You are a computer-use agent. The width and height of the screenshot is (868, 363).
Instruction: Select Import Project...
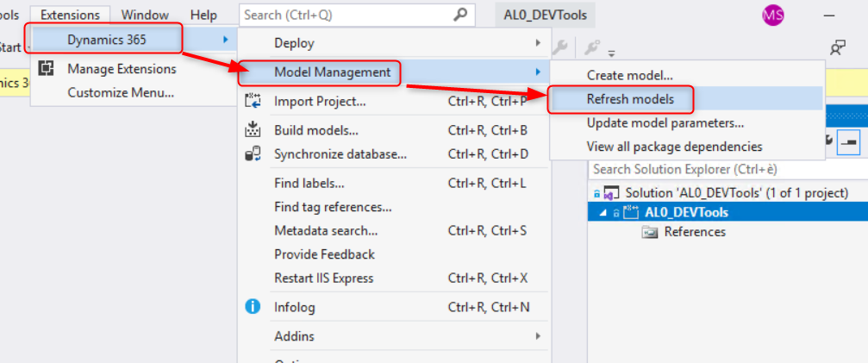[x=394, y=102]
